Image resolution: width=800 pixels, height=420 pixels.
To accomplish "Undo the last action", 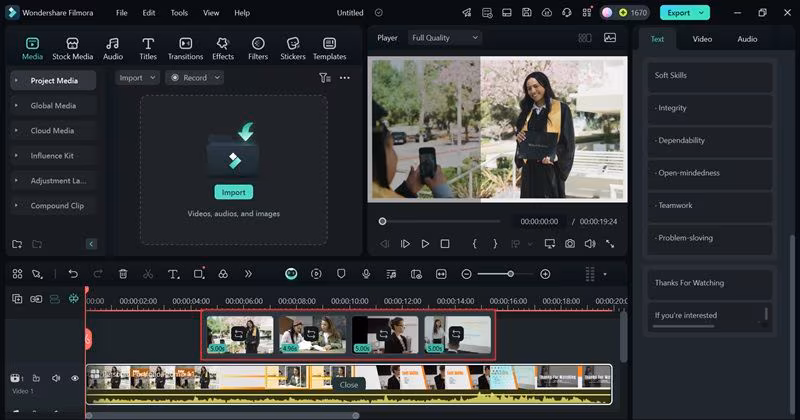I will [73, 274].
